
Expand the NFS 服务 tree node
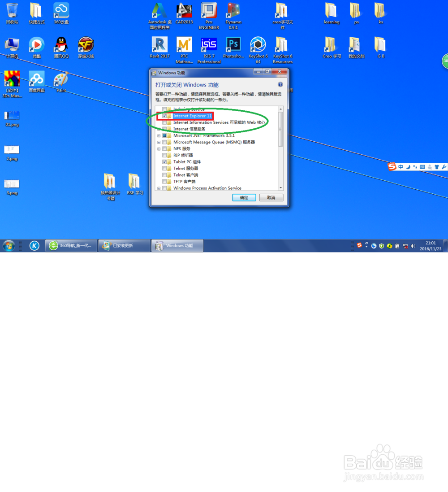pyautogui.click(x=159, y=149)
